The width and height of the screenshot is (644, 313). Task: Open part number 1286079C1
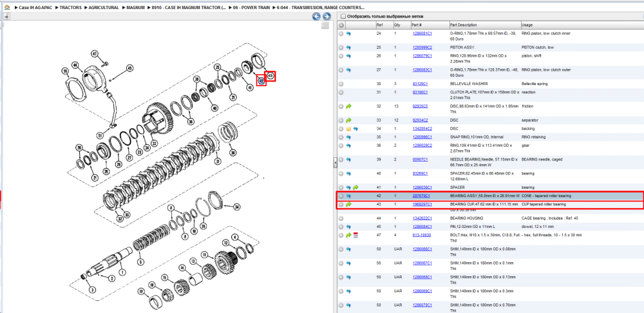tap(422, 55)
